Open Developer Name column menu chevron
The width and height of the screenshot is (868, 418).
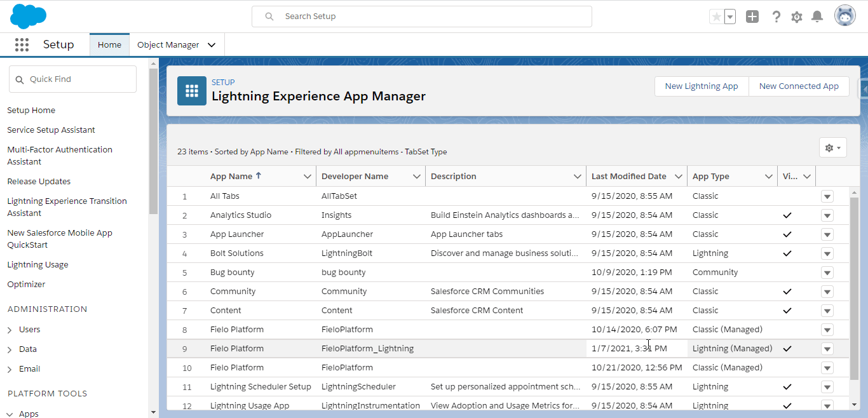tap(417, 177)
